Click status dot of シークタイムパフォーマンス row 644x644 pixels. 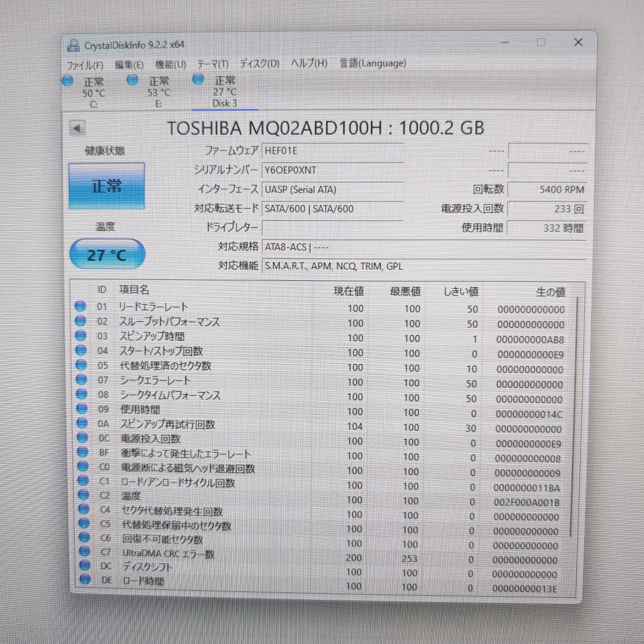pos(82,394)
